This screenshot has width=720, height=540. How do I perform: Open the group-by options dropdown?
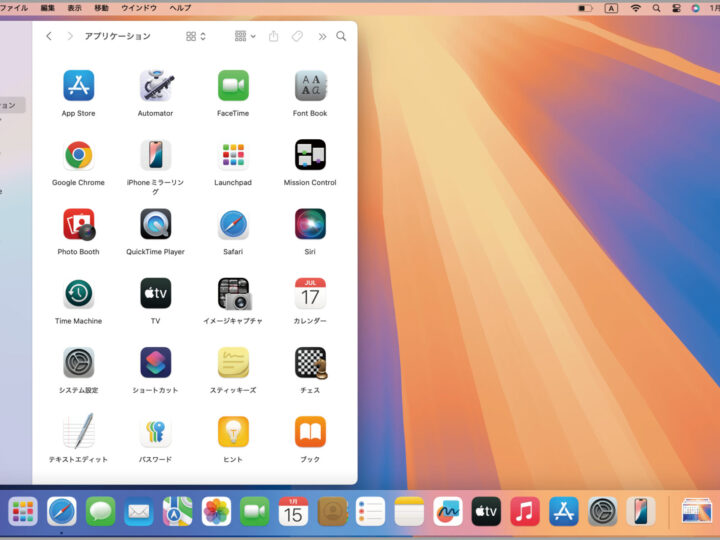click(x=245, y=36)
